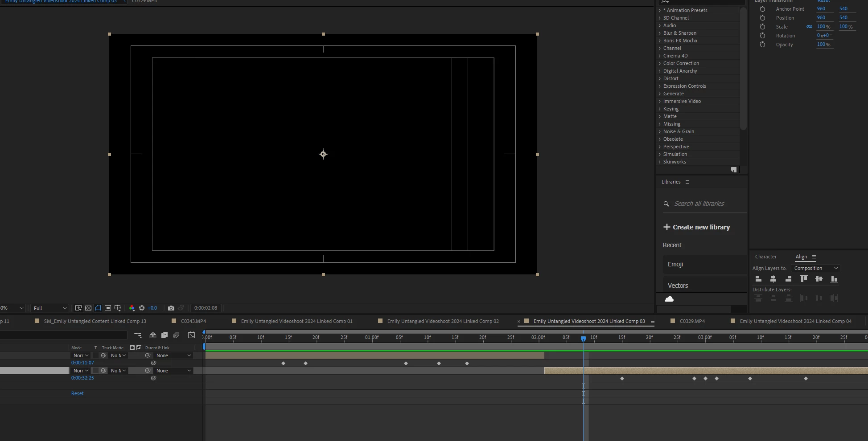Expand the Animation Presets category
This screenshot has height=441, width=868.
click(660, 10)
